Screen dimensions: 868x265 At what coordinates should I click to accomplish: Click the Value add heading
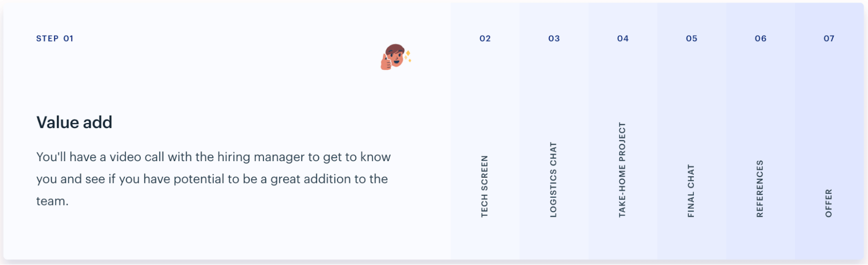(x=74, y=122)
